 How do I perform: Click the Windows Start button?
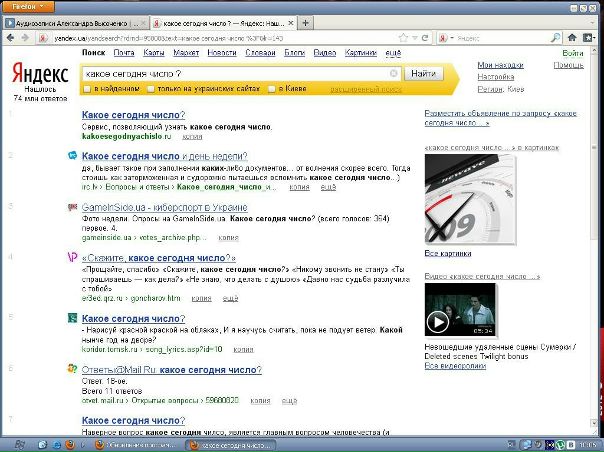click(22, 444)
